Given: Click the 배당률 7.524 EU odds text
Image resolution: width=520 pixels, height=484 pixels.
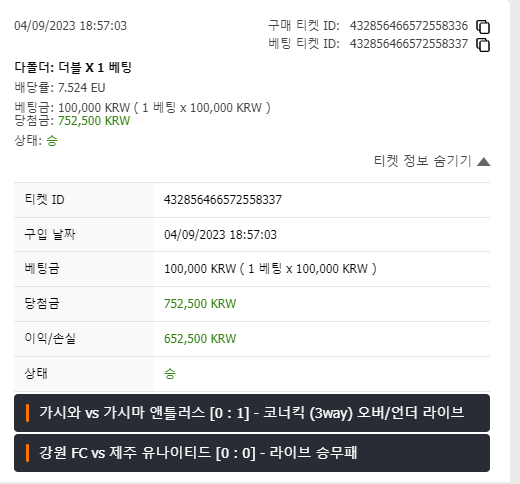Looking at the screenshot, I should (x=60, y=88).
